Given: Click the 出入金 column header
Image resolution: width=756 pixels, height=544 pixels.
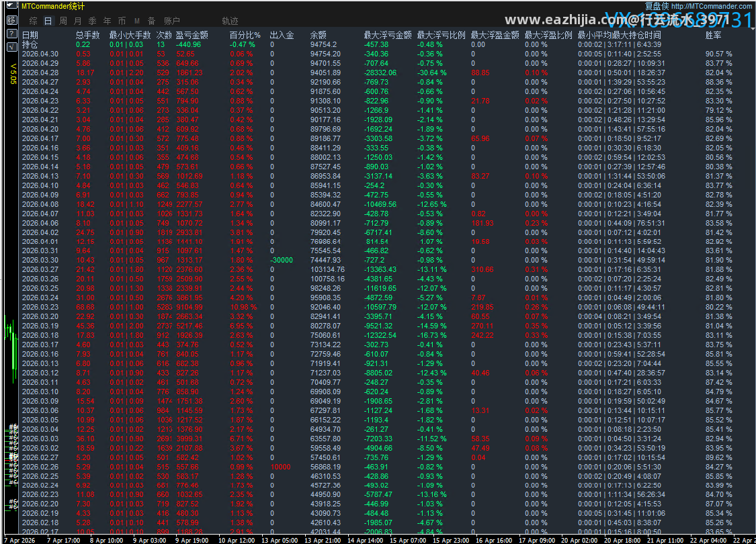Looking at the screenshot, I should click(x=282, y=35).
